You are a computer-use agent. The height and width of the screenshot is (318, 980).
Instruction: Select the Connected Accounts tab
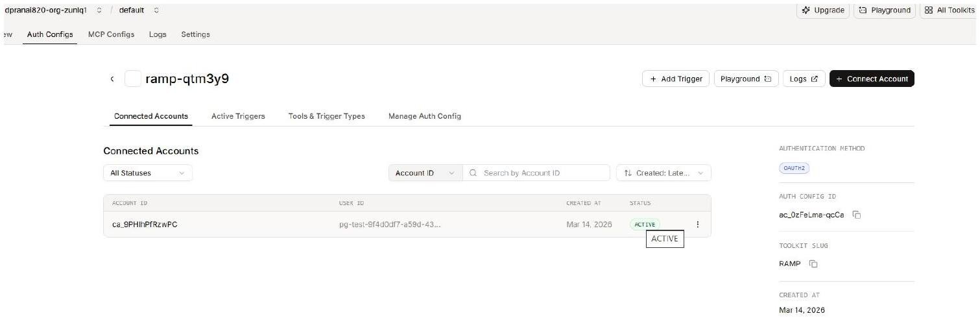coord(151,116)
